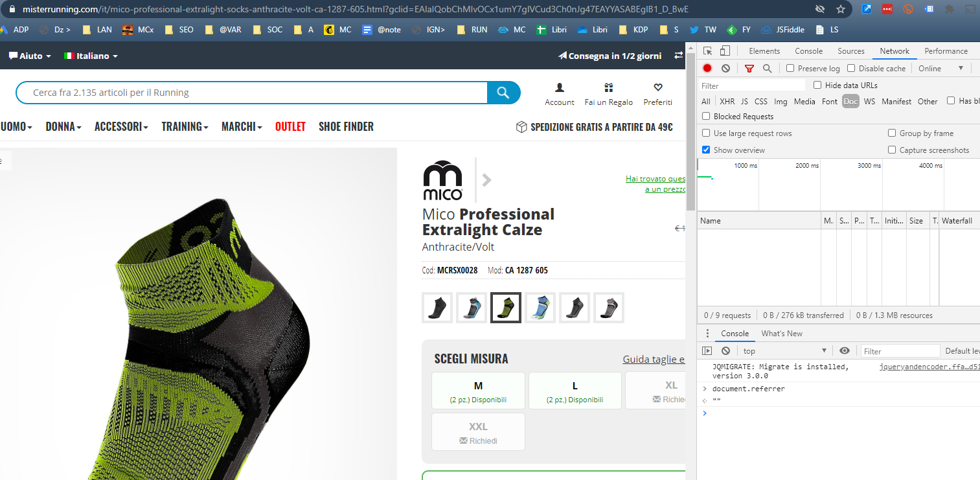
Task: Open the SHOE FINDER link
Action: pyautogui.click(x=346, y=126)
